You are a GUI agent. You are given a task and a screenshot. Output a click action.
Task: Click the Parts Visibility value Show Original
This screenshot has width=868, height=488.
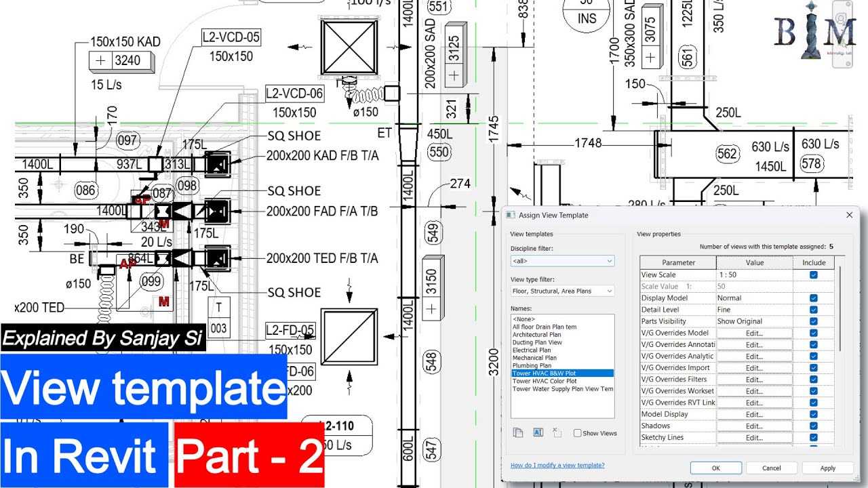click(x=755, y=321)
